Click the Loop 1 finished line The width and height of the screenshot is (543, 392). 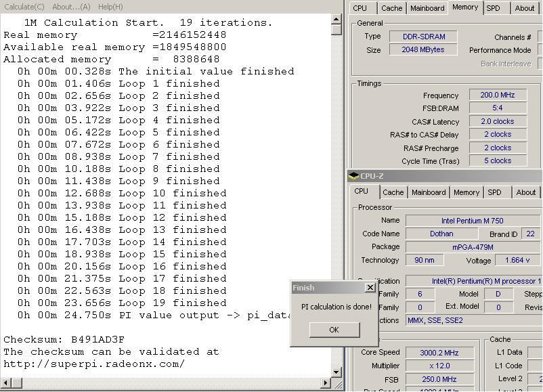pos(118,83)
